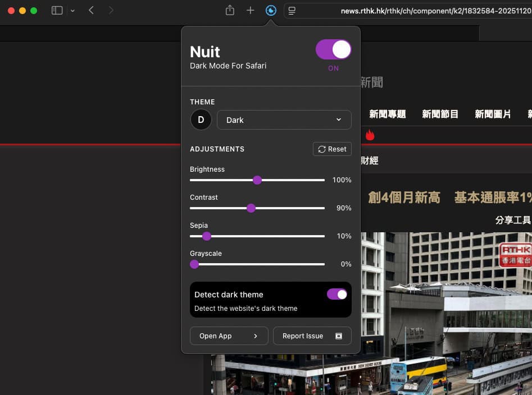This screenshot has width=532, height=395.
Task: Turn off the Nuit dark mode switch
Action: click(333, 49)
